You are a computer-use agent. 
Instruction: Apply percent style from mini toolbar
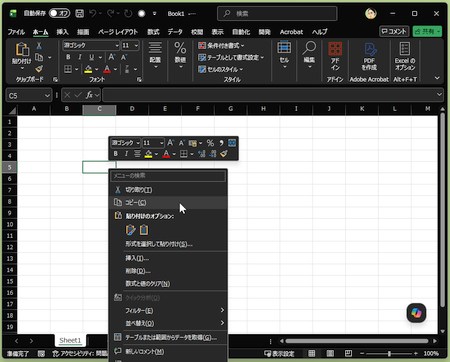(x=210, y=143)
